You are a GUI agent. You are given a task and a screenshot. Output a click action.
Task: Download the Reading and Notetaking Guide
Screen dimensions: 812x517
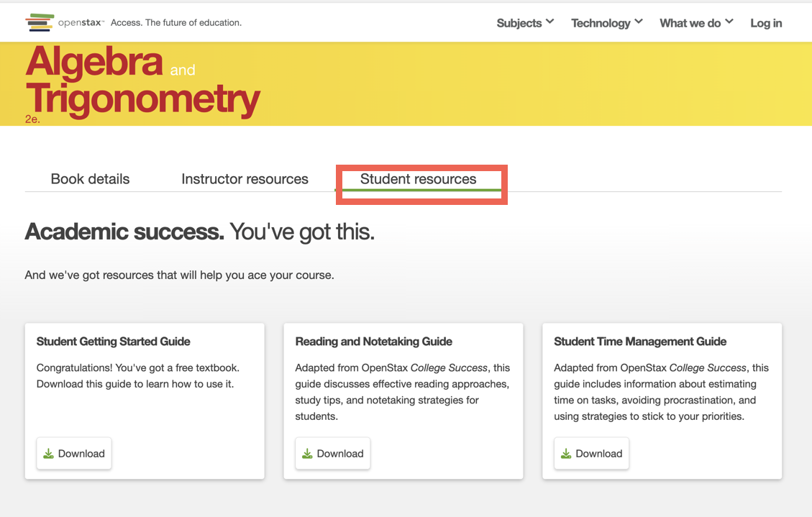(x=332, y=453)
